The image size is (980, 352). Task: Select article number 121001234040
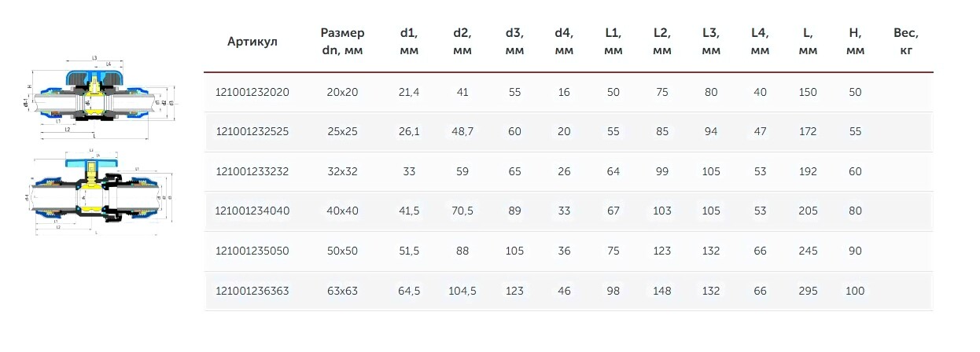252,211
